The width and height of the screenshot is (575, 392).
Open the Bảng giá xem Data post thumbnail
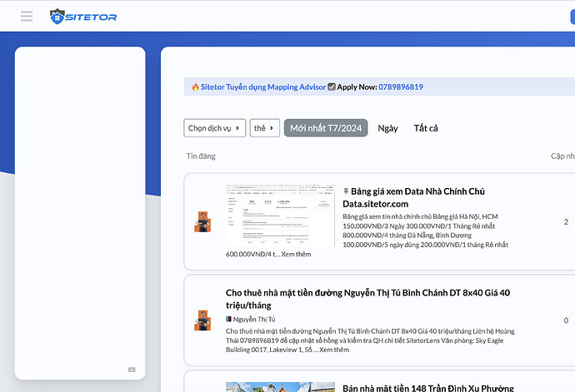(280, 216)
